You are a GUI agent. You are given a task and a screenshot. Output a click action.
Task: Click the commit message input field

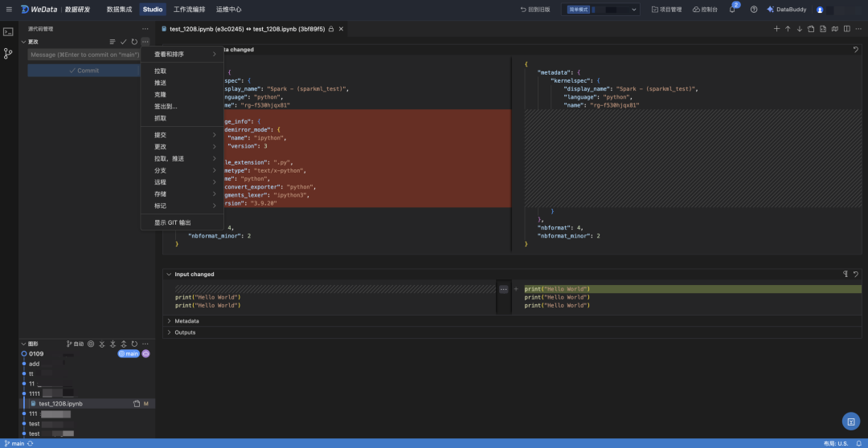[84, 55]
